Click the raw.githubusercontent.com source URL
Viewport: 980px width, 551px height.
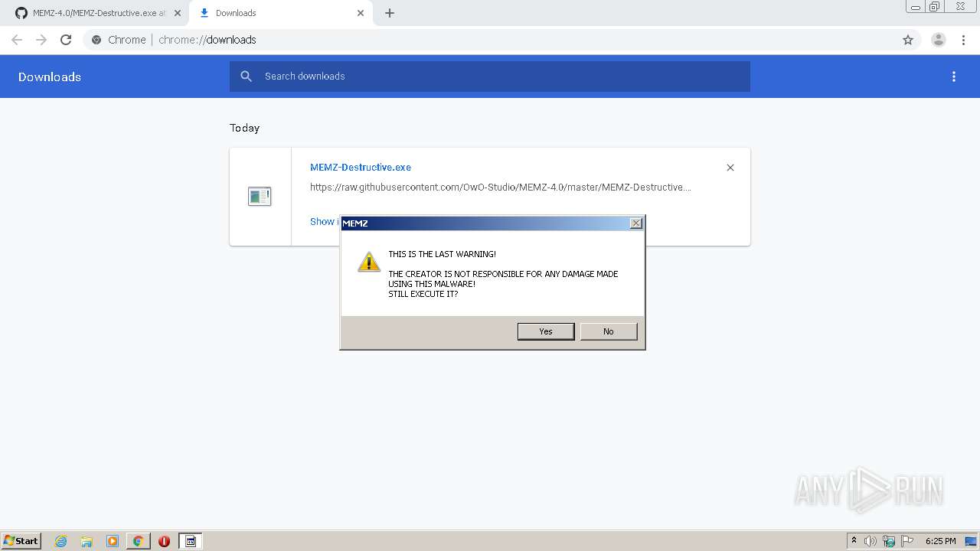[x=501, y=187]
